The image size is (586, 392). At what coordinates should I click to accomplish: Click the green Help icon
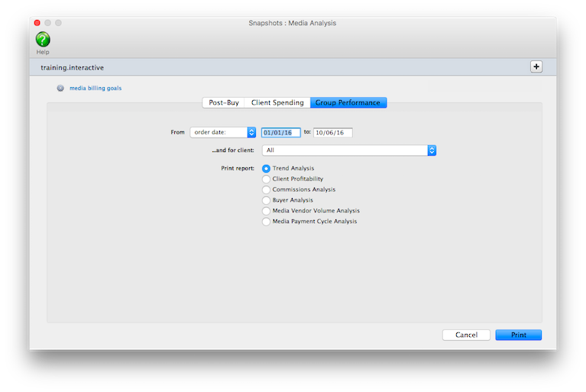(43, 39)
